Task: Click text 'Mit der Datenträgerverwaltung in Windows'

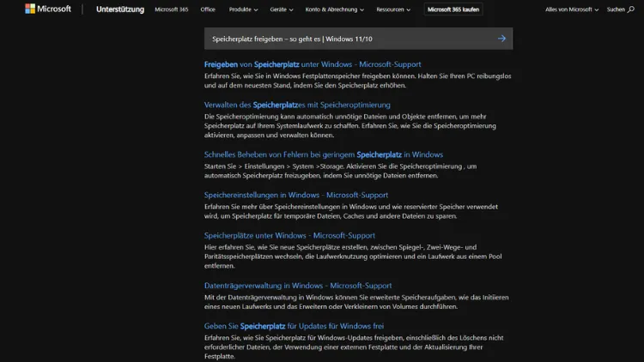Action: (268, 297)
